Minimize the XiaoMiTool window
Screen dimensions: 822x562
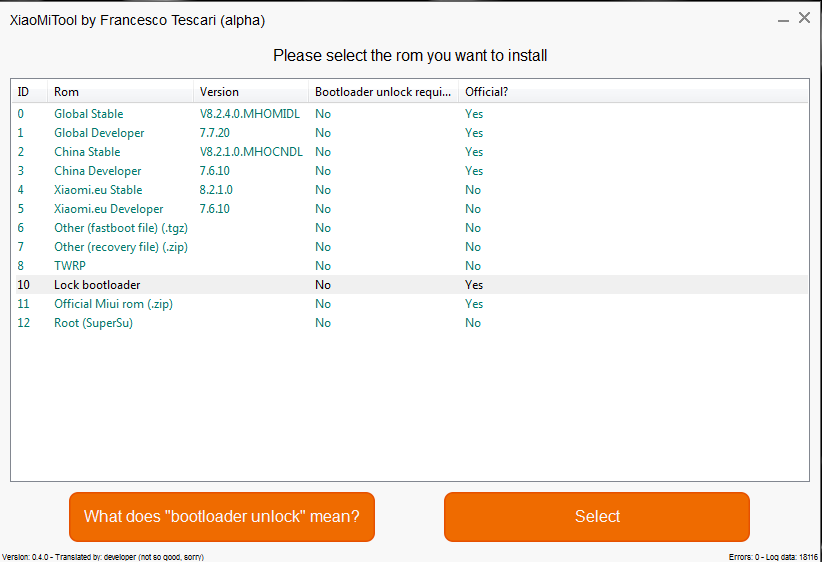click(782, 19)
